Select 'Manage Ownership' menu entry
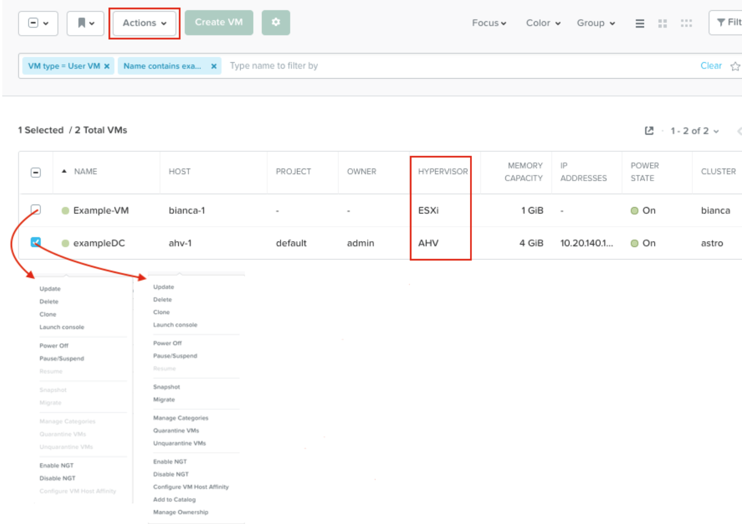This screenshot has height=524, width=742. click(181, 512)
